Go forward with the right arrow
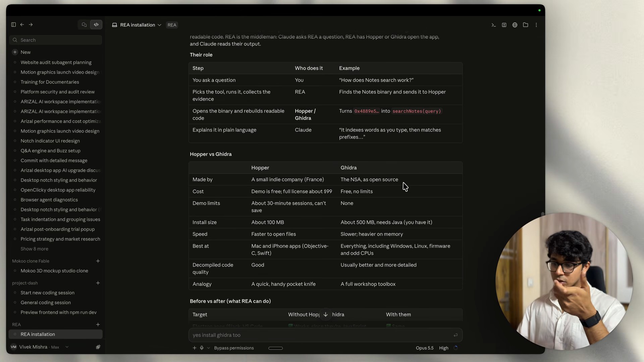Image resolution: width=644 pixels, height=362 pixels. [x=31, y=24]
